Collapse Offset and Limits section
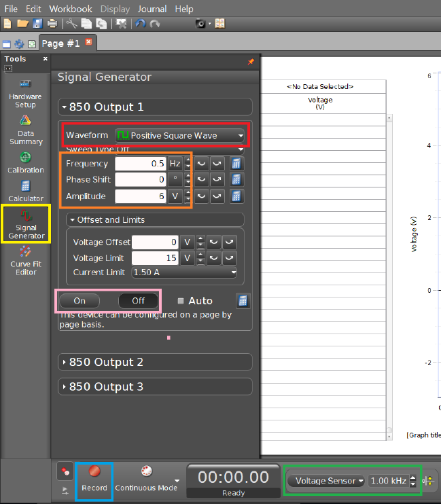Viewport: 441px width, 504px height. pos(155,220)
